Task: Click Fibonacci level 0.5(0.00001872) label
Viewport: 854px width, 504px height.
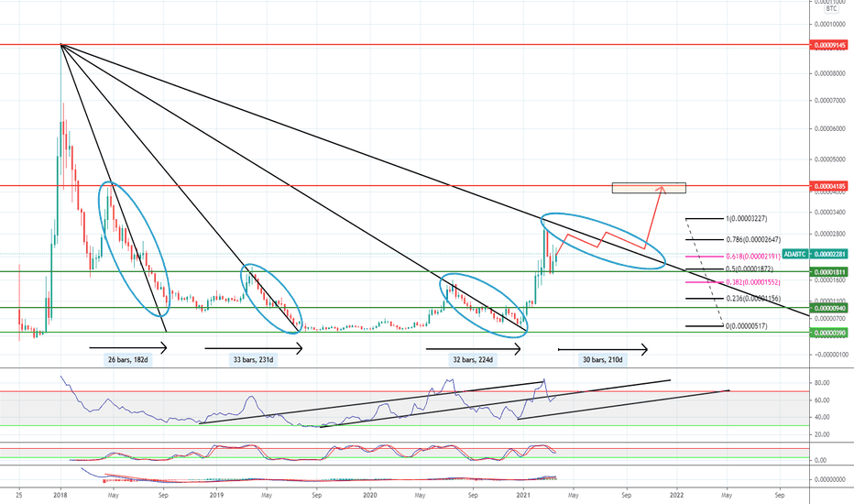Action: [750, 268]
